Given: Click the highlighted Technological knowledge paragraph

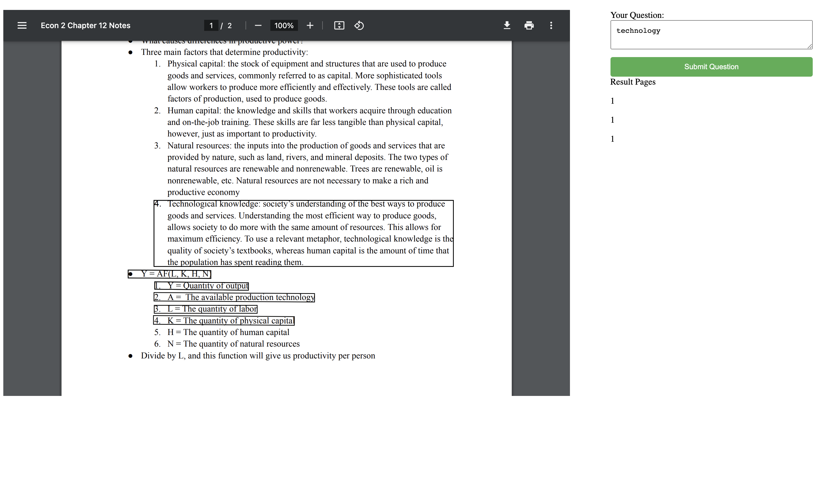Looking at the screenshot, I should tap(303, 233).
